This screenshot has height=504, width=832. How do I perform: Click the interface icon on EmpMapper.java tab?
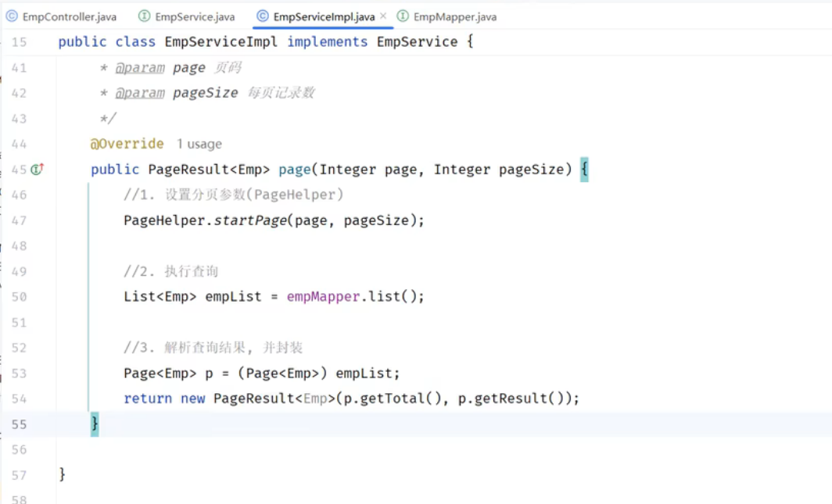coord(403,16)
